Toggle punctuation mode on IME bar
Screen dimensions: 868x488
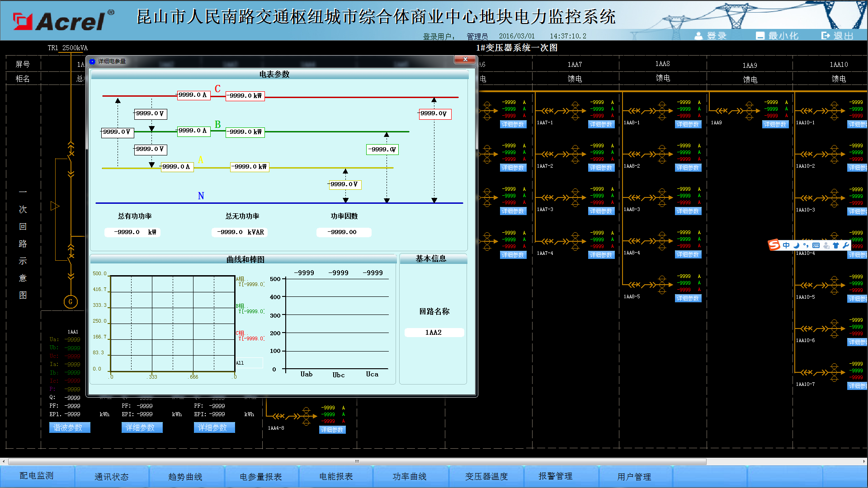point(806,245)
